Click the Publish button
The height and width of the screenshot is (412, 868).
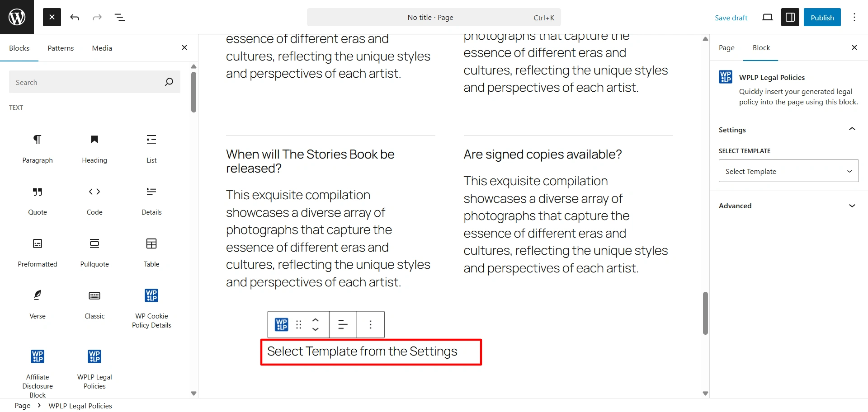click(822, 18)
